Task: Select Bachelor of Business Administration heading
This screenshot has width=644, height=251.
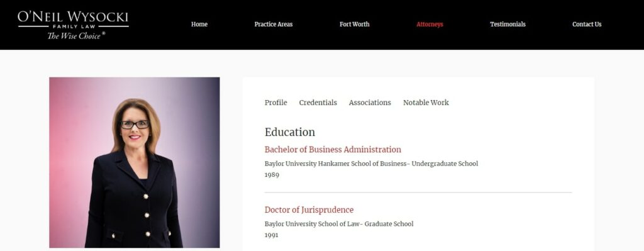Action: tap(333, 150)
